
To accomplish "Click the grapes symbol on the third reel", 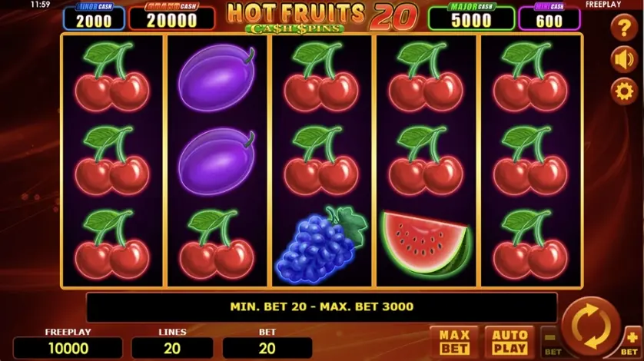I will point(321,245).
